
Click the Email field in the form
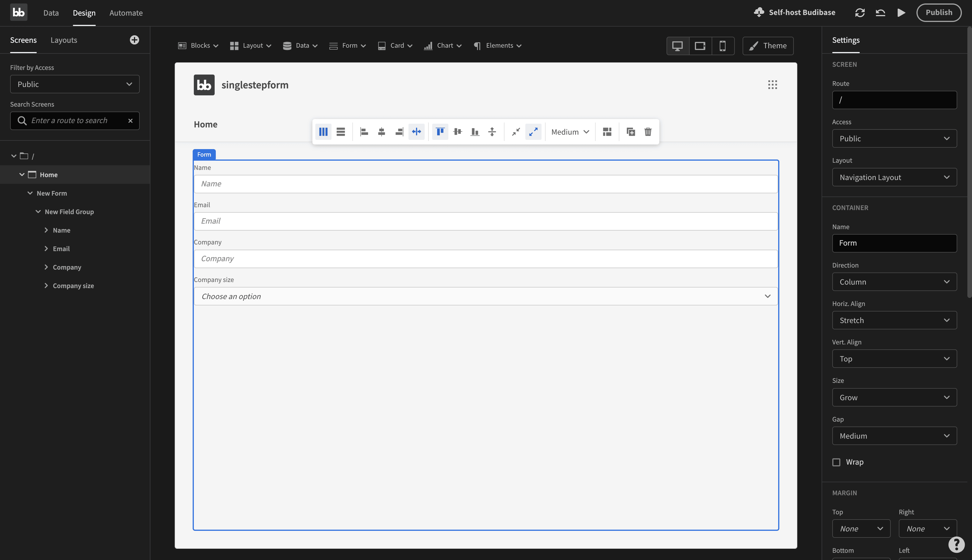tap(485, 221)
